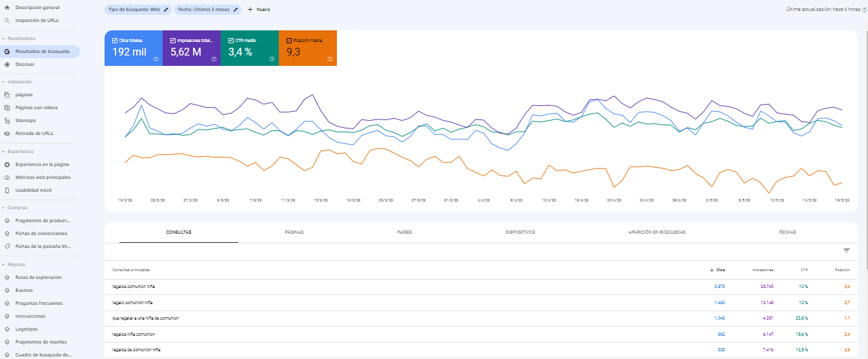Click the table filter icon above Posición
This screenshot has width=868, height=359.
847,251
